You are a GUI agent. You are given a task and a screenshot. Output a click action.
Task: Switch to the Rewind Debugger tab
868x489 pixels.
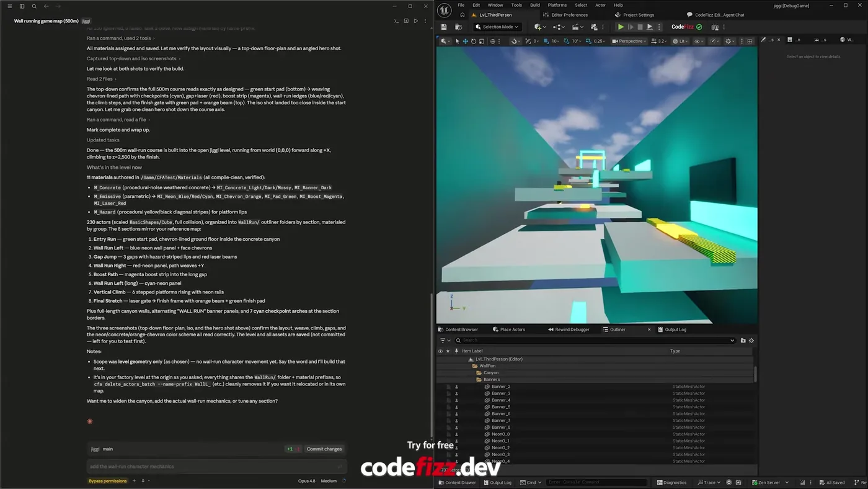(569, 330)
